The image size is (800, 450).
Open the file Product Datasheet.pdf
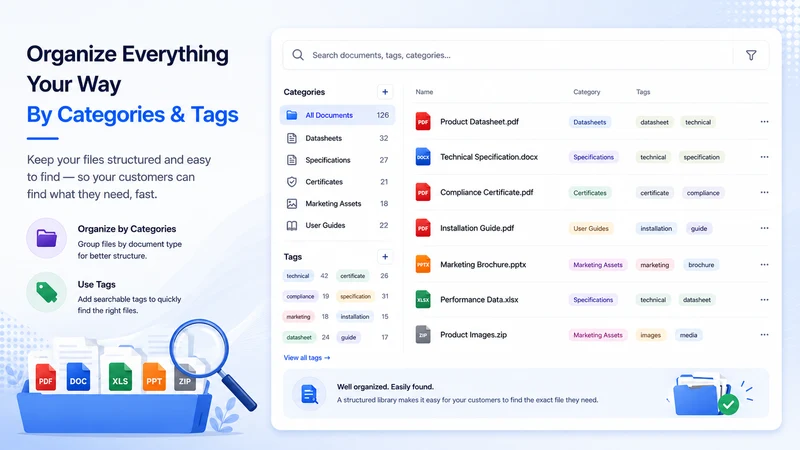coord(480,121)
